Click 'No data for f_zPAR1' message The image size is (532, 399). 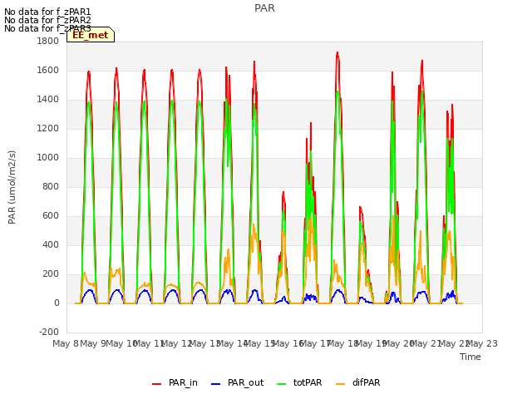point(47,12)
